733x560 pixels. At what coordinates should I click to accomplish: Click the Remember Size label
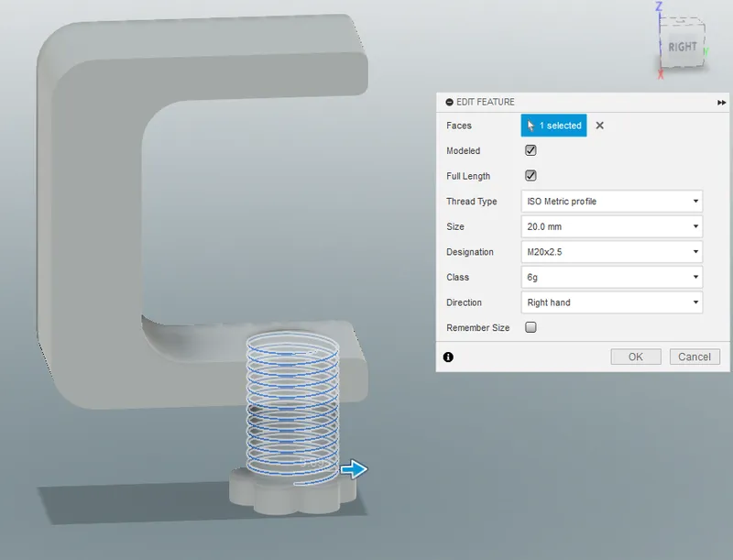pos(477,328)
